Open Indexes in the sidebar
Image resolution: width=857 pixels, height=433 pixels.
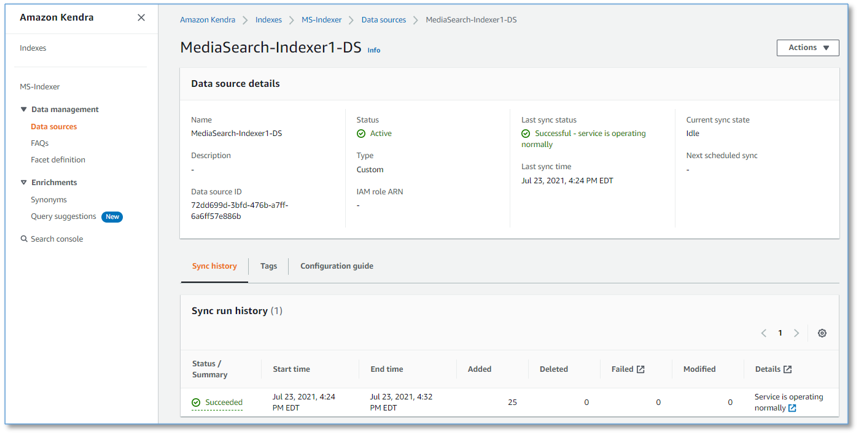pos(33,48)
